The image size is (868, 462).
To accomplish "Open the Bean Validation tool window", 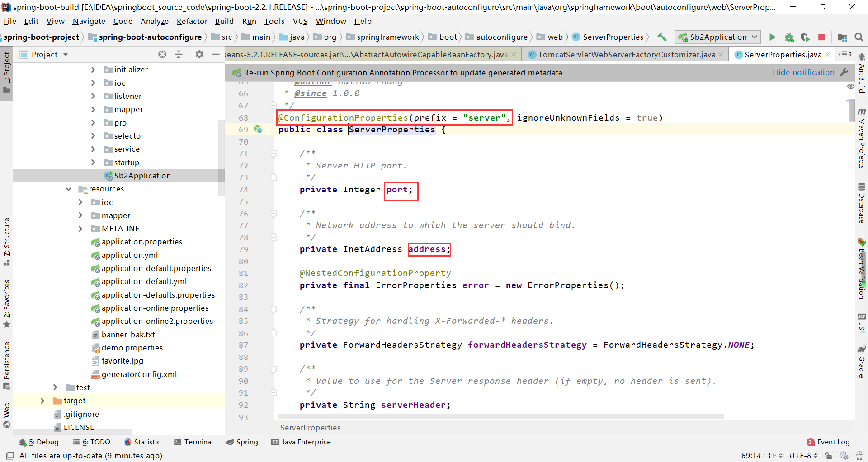I will pyautogui.click(x=862, y=268).
